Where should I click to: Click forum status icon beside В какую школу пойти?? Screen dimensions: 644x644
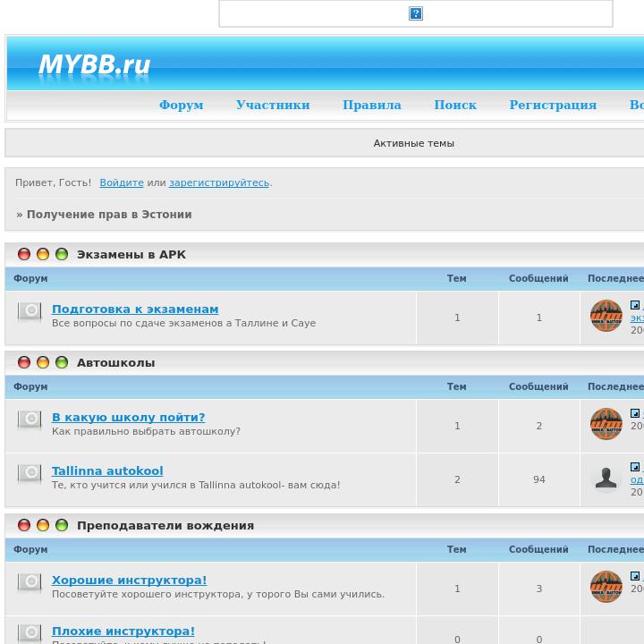(30, 419)
